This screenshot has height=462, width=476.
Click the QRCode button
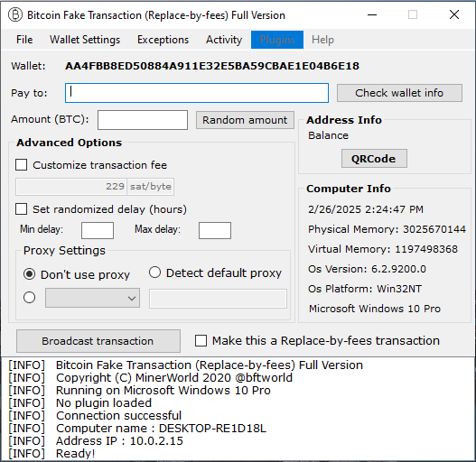(374, 158)
